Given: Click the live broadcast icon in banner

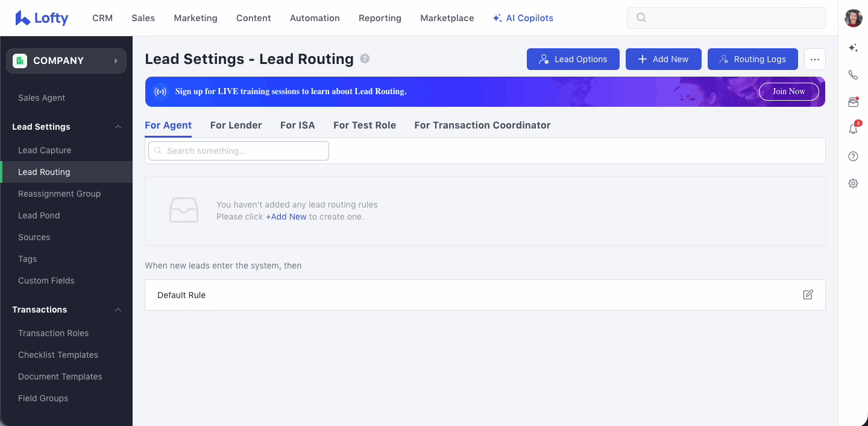Looking at the screenshot, I should pos(160,92).
